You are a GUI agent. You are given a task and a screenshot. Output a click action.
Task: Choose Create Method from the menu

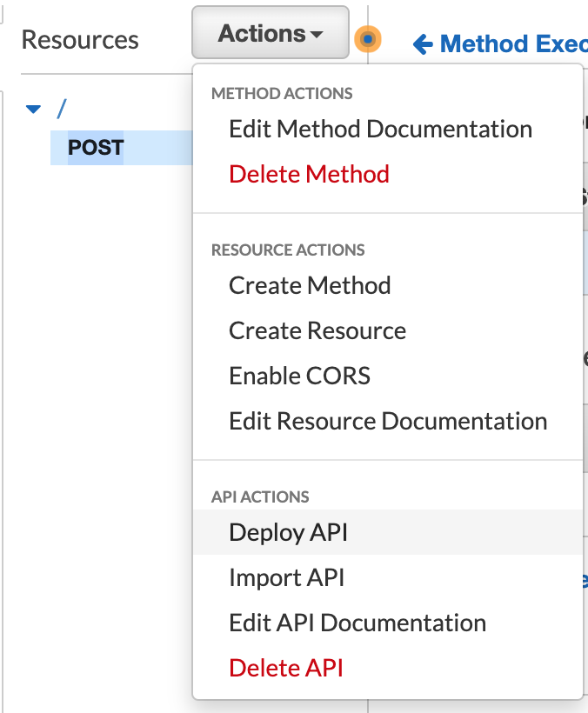[x=310, y=286]
